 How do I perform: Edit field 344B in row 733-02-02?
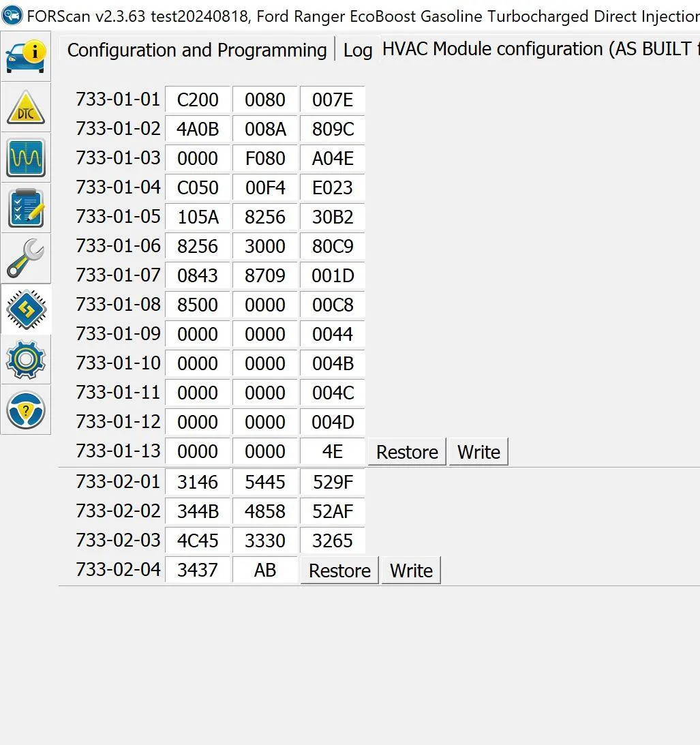pyautogui.click(x=198, y=512)
